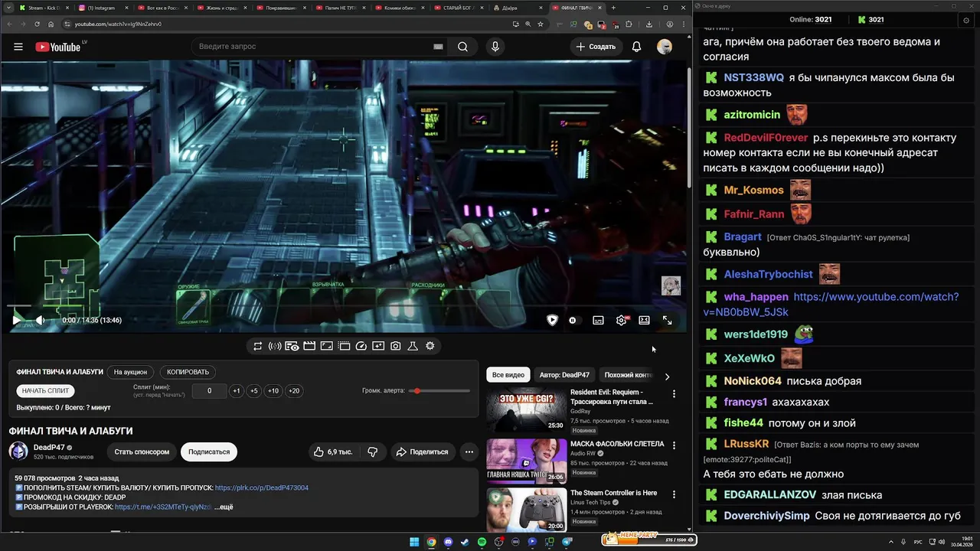Open the YouTube hamburger guide menu
This screenshot has height=551, width=980.
point(18,47)
